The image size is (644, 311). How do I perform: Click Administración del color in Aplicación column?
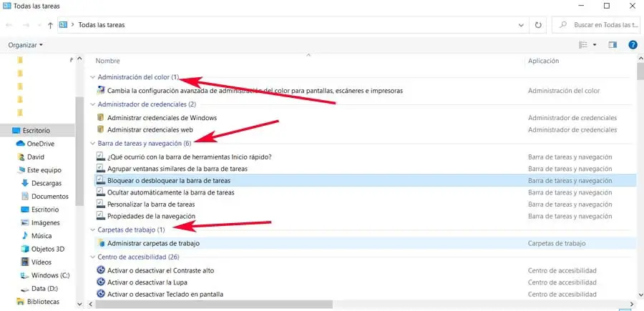[x=564, y=91]
